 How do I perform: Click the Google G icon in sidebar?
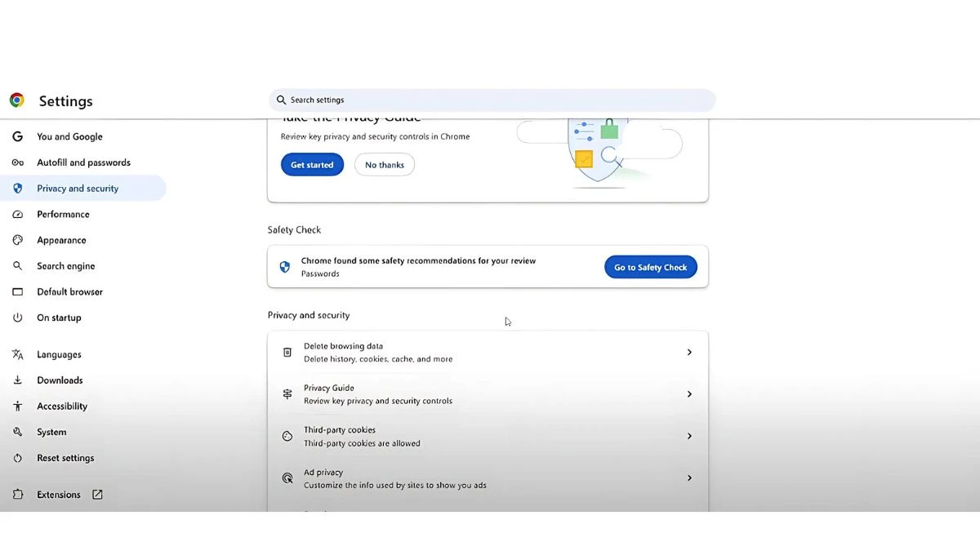point(17,136)
